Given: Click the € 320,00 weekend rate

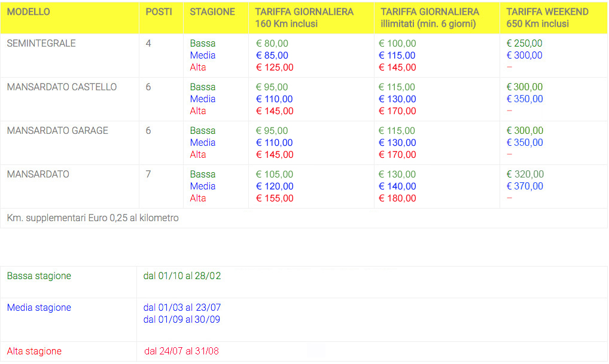Looking at the screenshot, I should click(x=525, y=175).
